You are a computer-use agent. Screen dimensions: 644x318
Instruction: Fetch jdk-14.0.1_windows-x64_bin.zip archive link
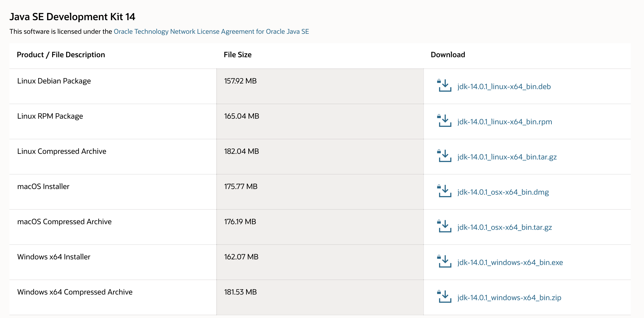pyautogui.click(x=509, y=298)
